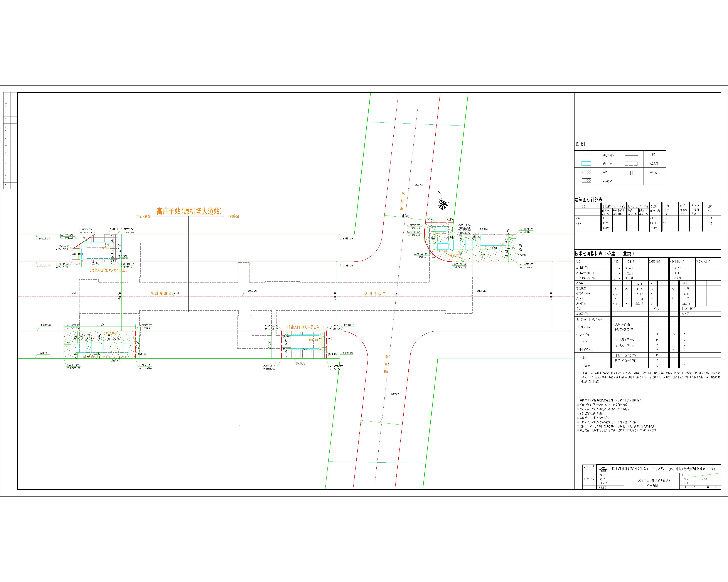Click the orange 高庄子站(原机场大道站) station title
This screenshot has width=728, height=582.
click(x=189, y=211)
